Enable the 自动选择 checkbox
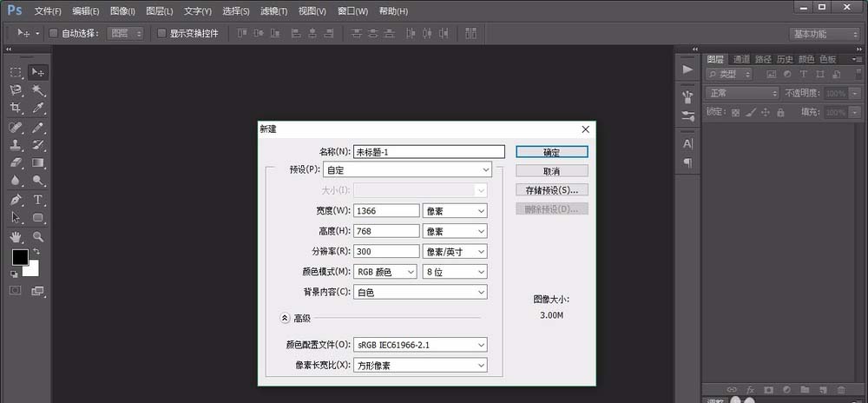Screen dimensions: 868x403 (x=53, y=33)
